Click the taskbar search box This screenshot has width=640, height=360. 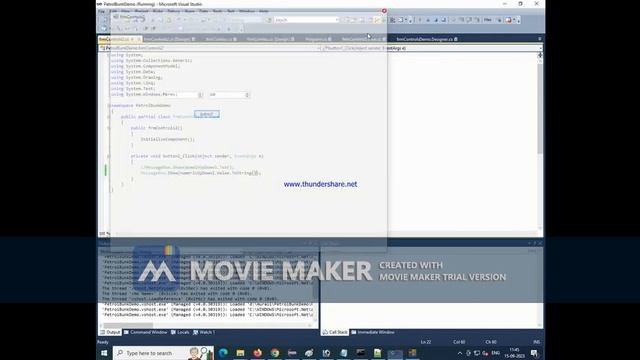(163, 353)
